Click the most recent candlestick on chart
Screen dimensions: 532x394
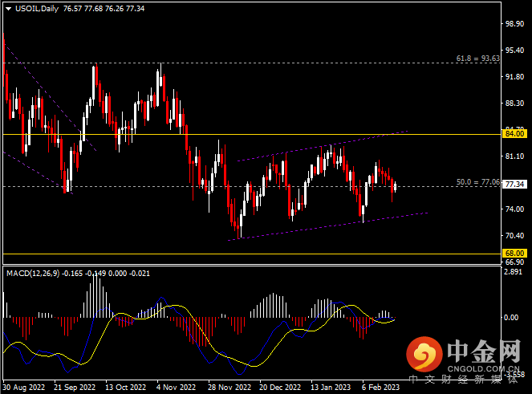tap(395, 187)
